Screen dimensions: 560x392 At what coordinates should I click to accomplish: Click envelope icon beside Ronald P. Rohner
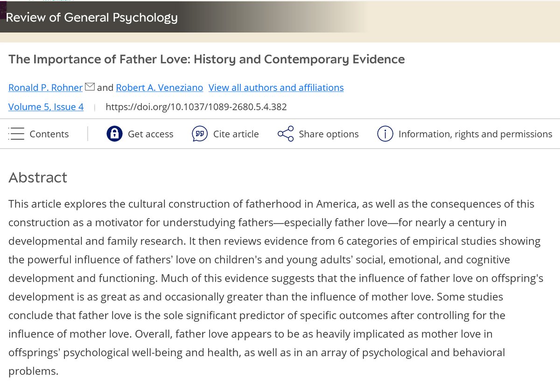90,87
